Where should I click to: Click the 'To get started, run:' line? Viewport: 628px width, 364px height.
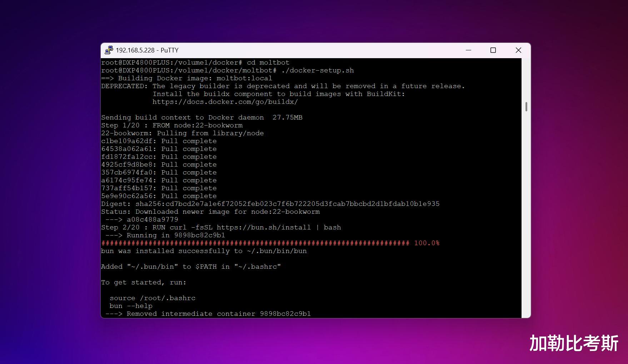[144, 282]
